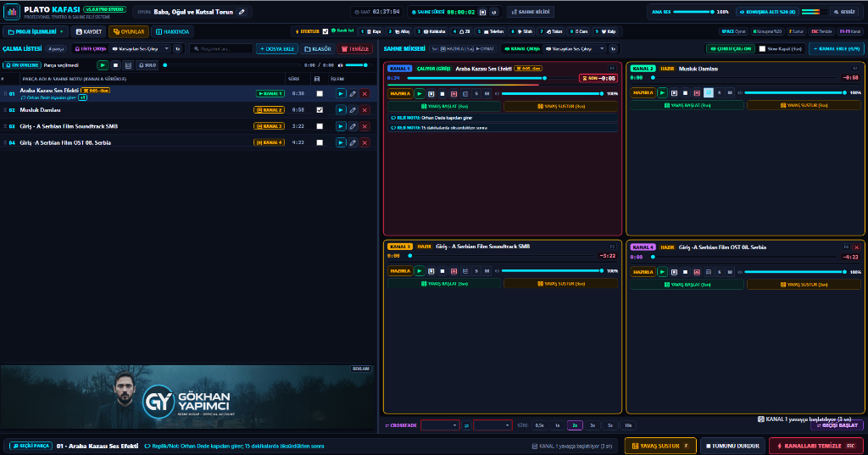Select the 3s crossfade duration
Viewport: 868px width, 455px height.
(593, 425)
